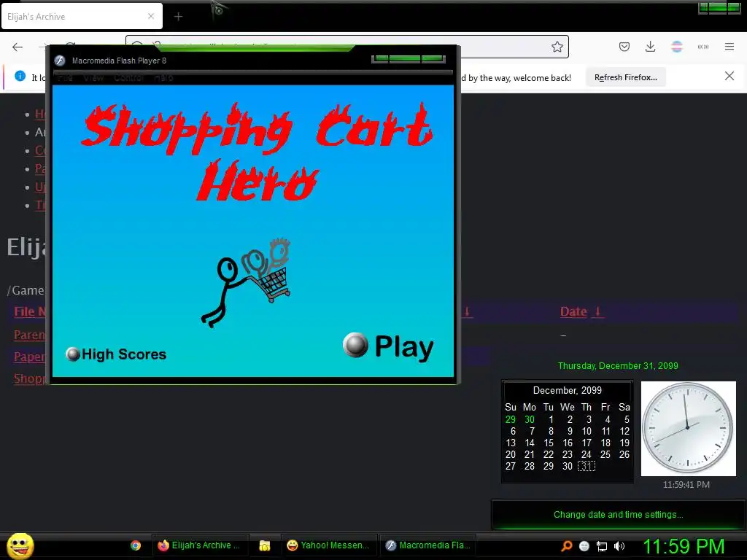
Task: Click the 11:59:41 PM digital time
Action: point(686,485)
